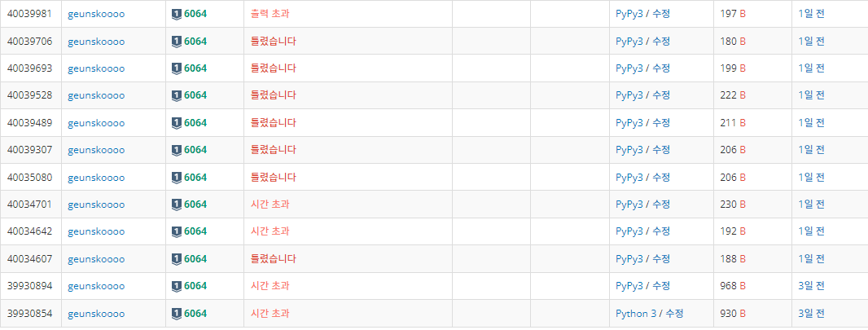The width and height of the screenshot is (868, 330).
Task: Click the 3일 전 timestamp on row 39930854
Action: [x=812, y=314]
